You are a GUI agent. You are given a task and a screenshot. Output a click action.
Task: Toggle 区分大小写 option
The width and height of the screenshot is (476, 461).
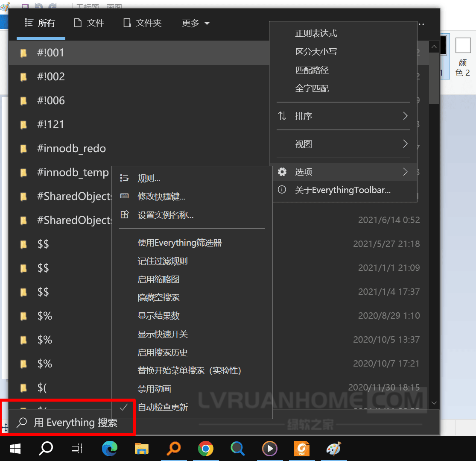pos(316,52)
